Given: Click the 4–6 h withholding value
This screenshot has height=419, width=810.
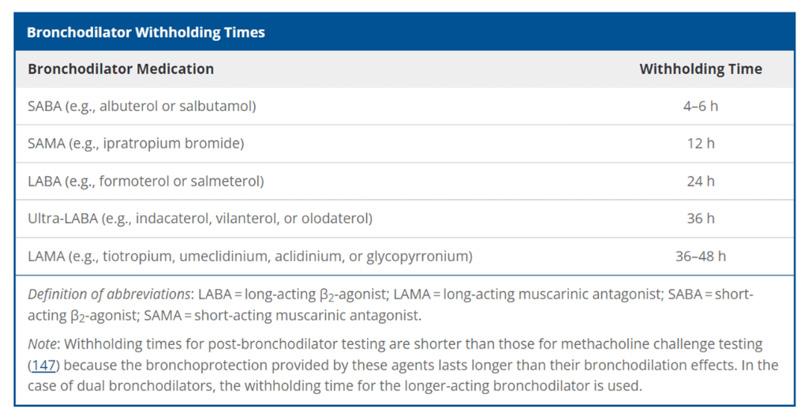Looking at the screenshot, I should (x=700, y=106).
